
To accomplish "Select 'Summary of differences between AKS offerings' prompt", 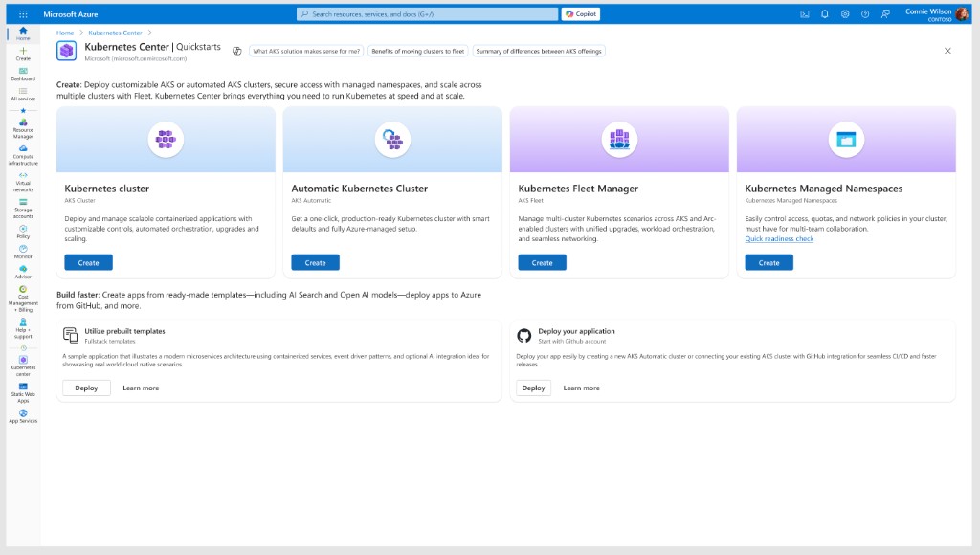I will coord(539,52).
